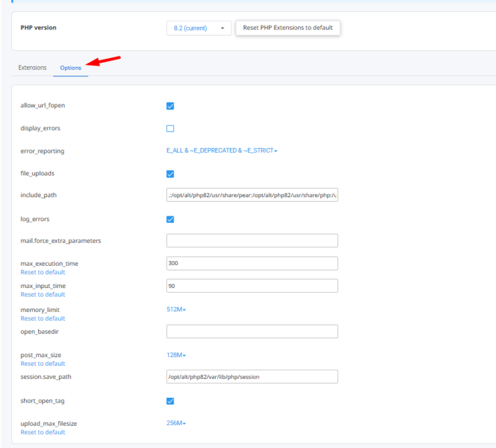Click the session.save_path label
Screen dimensions: 496x448
coord(46,377)
